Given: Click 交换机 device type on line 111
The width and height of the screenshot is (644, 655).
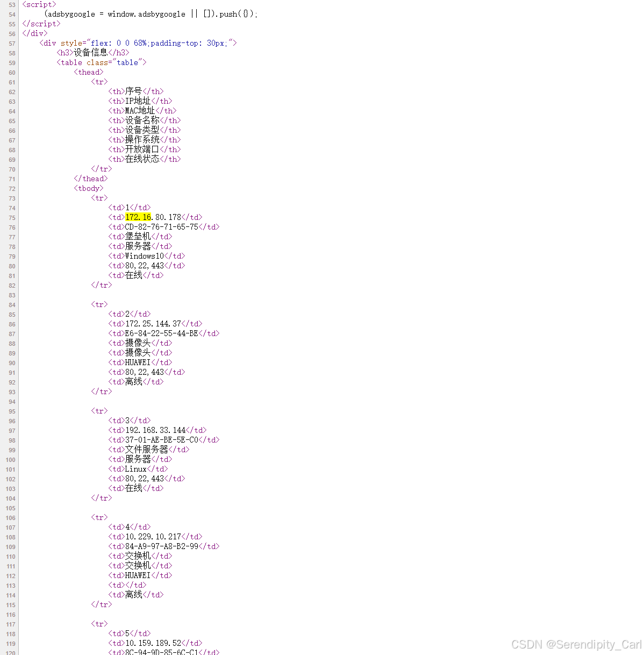Looking at the screenshot, I should pyautogui.click(x=138, y=566).
